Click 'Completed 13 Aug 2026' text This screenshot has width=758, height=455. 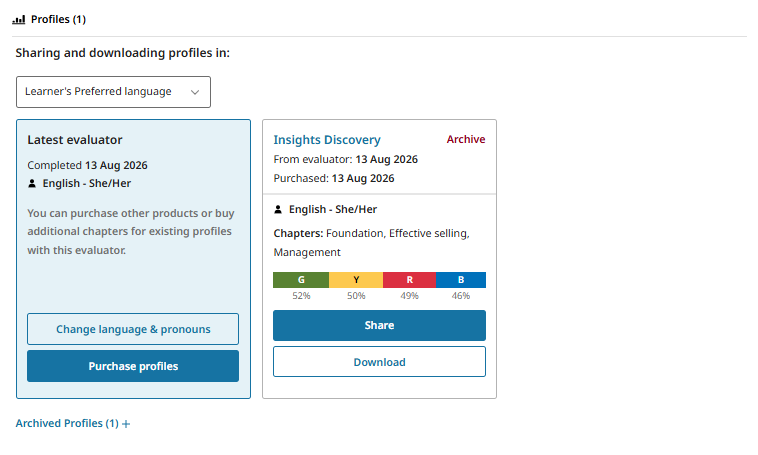point(87,165)
